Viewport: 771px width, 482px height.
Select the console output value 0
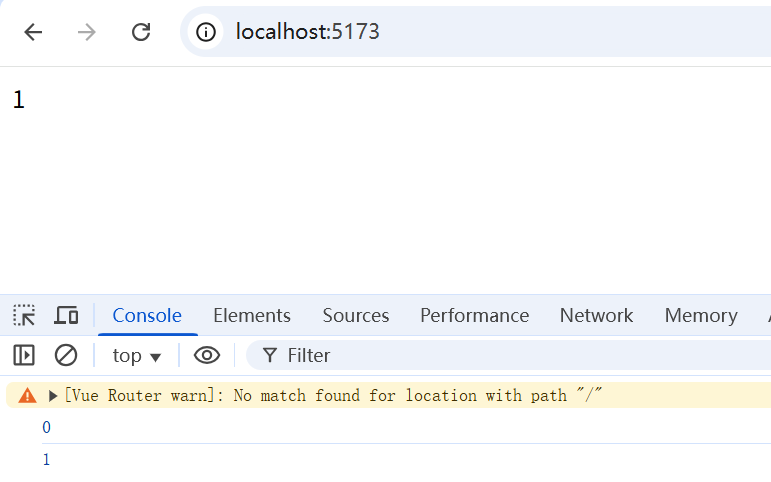point(46,427)
